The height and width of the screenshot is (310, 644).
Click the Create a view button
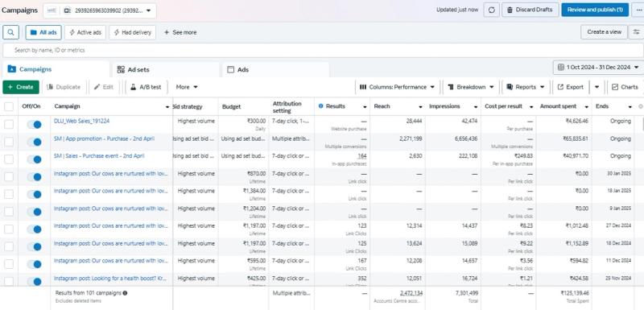(604, 32)
